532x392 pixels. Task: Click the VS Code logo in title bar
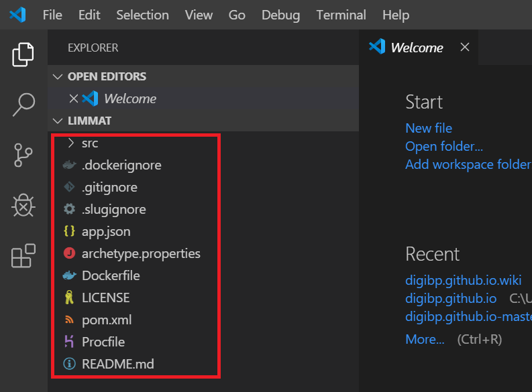(x=17, y=15)
